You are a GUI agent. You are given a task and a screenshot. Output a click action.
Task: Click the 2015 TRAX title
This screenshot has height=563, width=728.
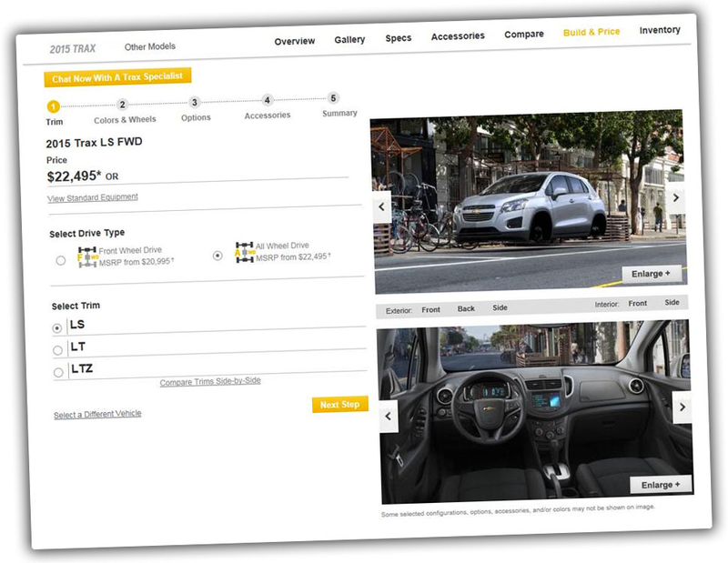click(73, 49)
